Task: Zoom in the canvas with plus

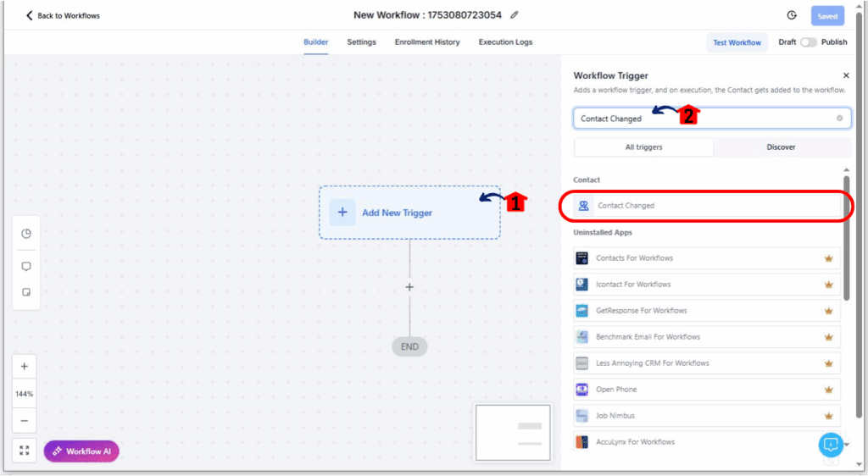Action: [25, 366]
